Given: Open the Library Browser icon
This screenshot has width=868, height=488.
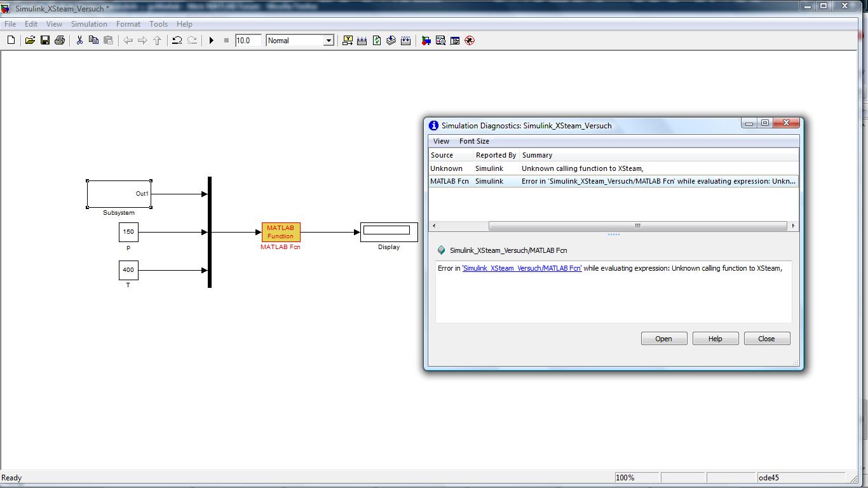Looking at the screenshot, I should [x=426, y=41].
